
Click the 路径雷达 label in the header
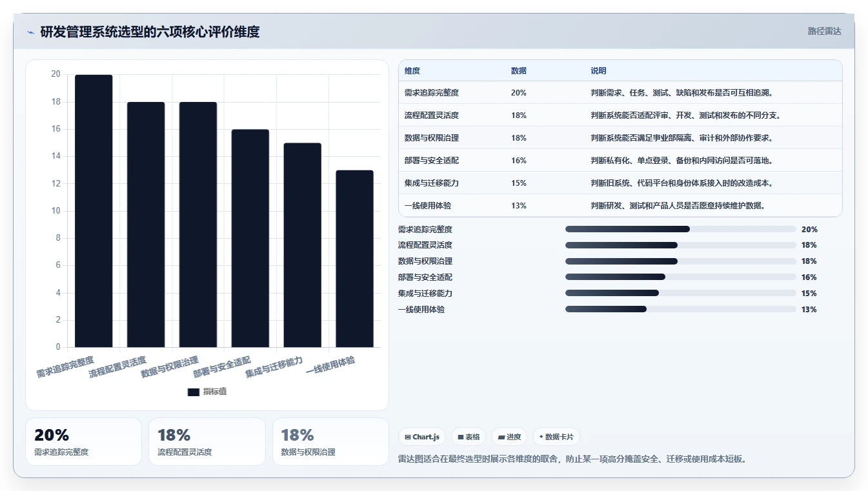click(x=824, y=31)
